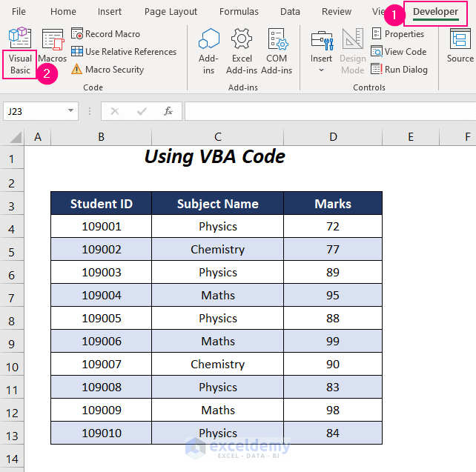Click the formula bar Cancel icon
The width and height of the screenshot is (476, 472).
115,111
